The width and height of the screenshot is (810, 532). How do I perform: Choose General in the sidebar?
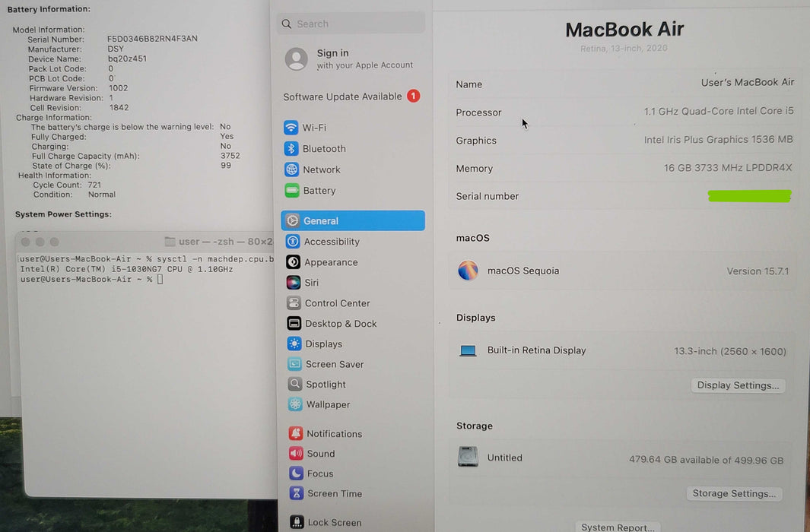353,221
